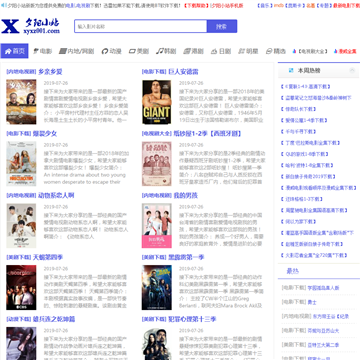This screenshot has height=360, width=360.
Task: Open the 日剧 Japanese drama nav icon
Action: pos(214,51)
